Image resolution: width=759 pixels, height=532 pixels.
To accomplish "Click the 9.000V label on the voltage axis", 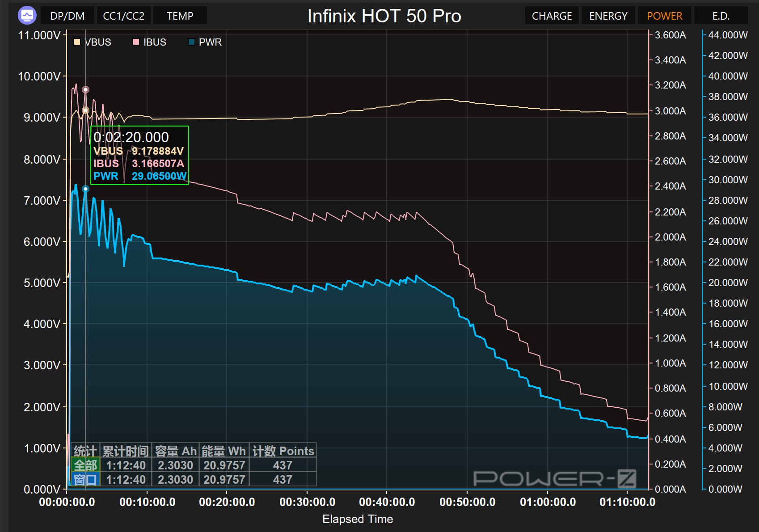I will pos(42,118).
